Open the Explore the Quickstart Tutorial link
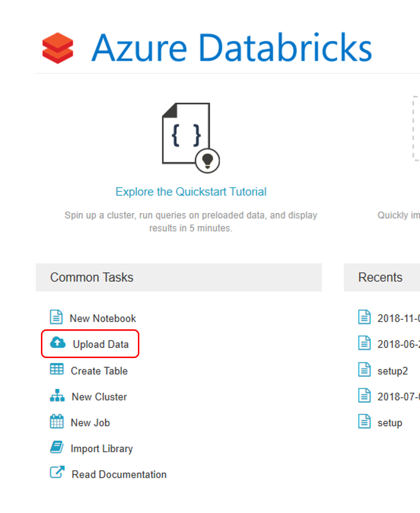The height and width of the screenshot is (513, 420). [x=191, y=191]
